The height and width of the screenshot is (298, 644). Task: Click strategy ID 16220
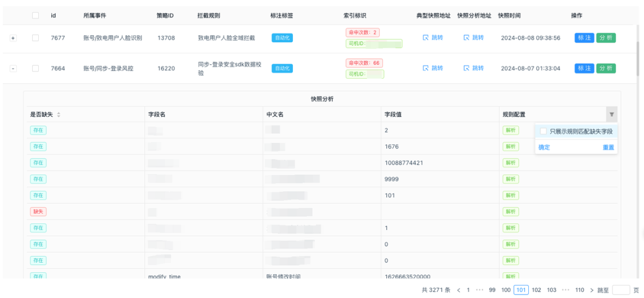point(166,69)
